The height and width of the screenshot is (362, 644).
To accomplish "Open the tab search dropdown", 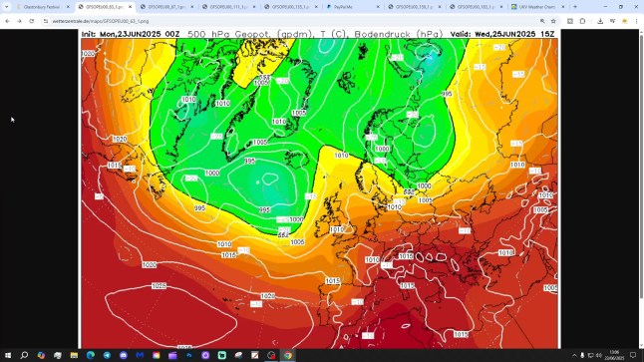I will point(7,7).
